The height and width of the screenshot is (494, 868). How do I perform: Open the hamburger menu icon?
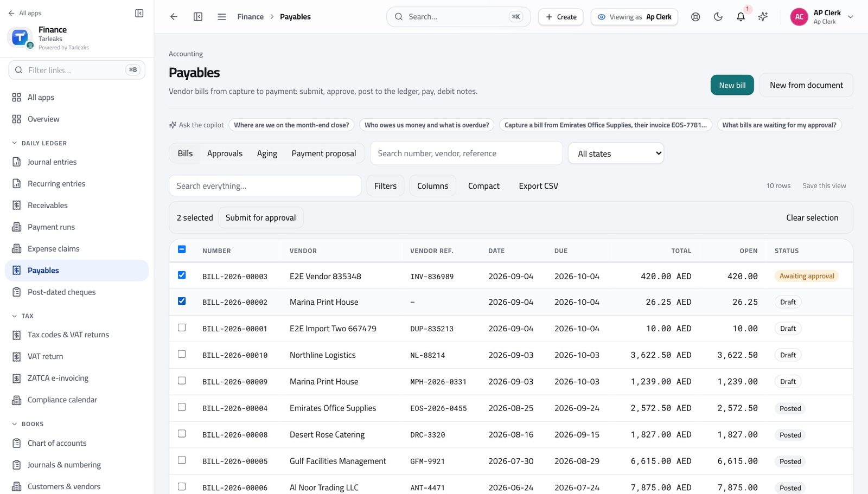point(222,17)
